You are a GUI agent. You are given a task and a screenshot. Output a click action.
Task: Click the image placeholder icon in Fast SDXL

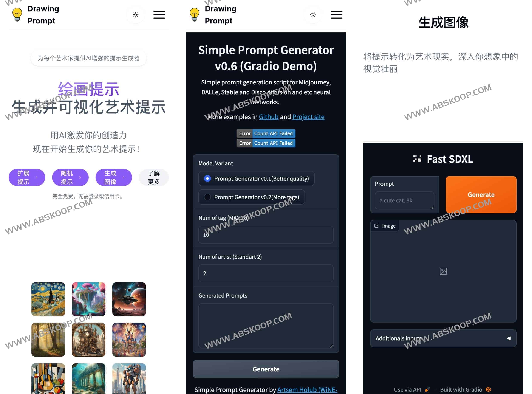(443, 271)
